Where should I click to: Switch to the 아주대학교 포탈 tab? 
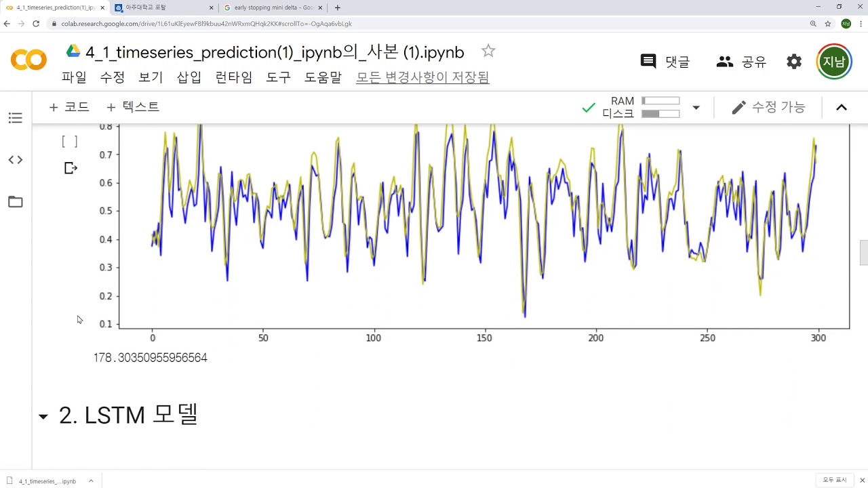coord(163,7)
